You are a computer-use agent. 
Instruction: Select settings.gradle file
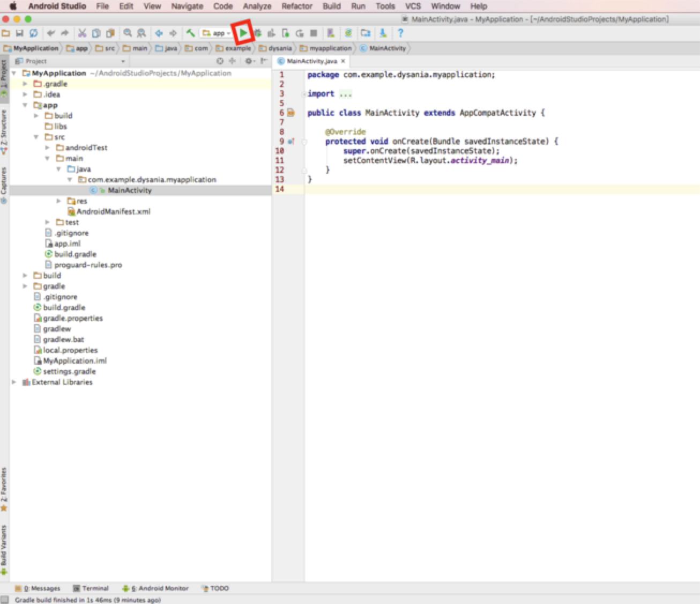65,371
